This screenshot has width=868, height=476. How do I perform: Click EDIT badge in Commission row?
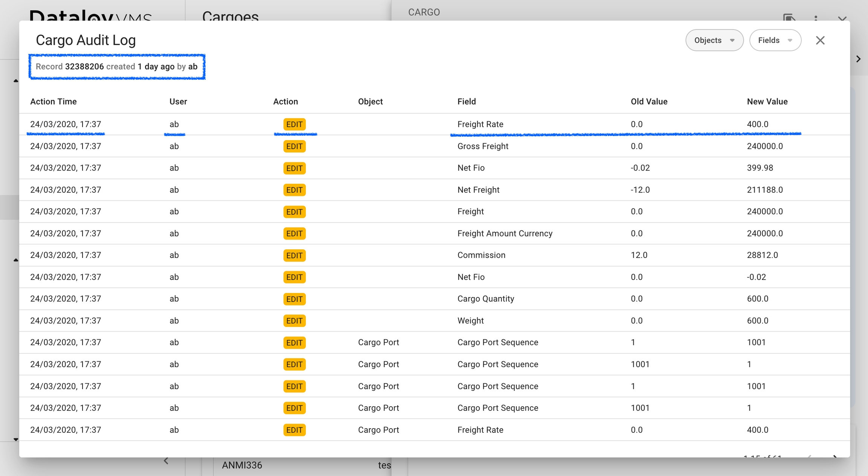tap(294, 255)
